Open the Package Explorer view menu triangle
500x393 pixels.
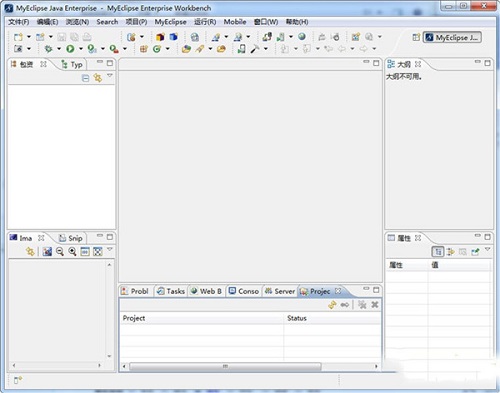coord(110,76)
